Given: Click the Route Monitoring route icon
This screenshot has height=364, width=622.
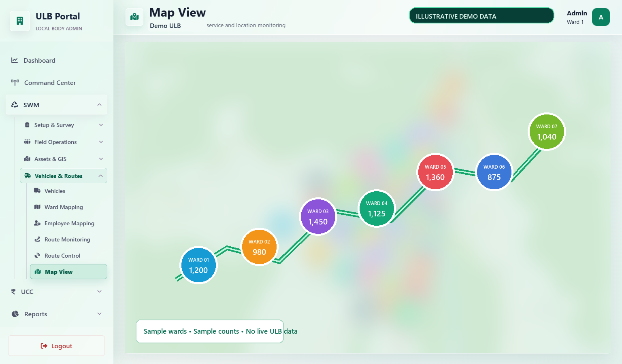Looking at the screenshot, I should (37, 239).
